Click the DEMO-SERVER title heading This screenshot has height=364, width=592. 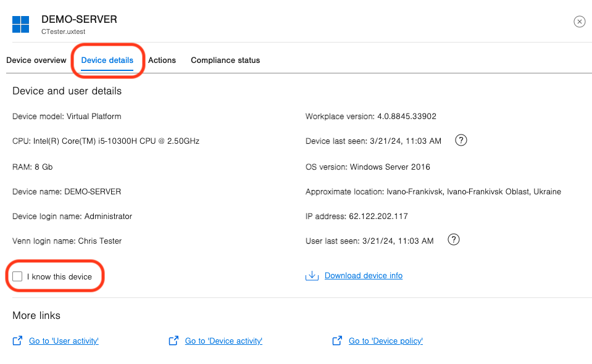tap(79, 19)
